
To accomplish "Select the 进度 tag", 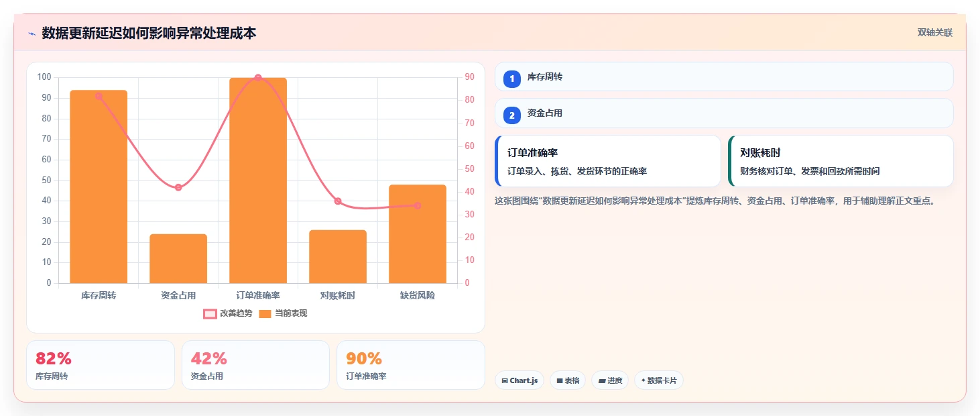I will (610, 380).
